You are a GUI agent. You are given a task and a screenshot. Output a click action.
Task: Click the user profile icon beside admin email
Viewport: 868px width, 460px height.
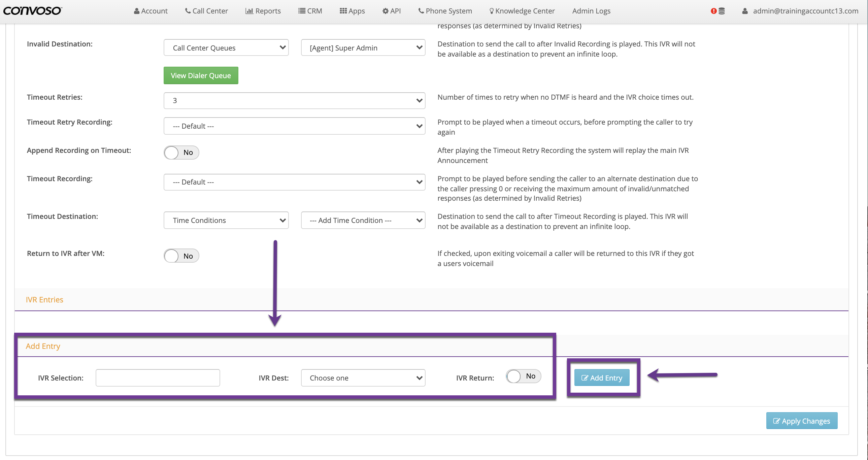coord(745,11)
